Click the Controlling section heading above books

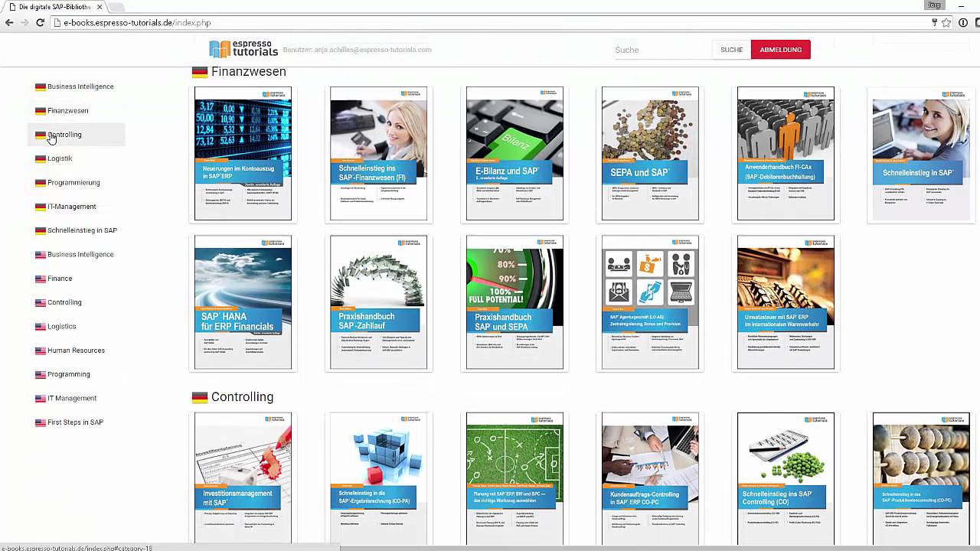242,397
